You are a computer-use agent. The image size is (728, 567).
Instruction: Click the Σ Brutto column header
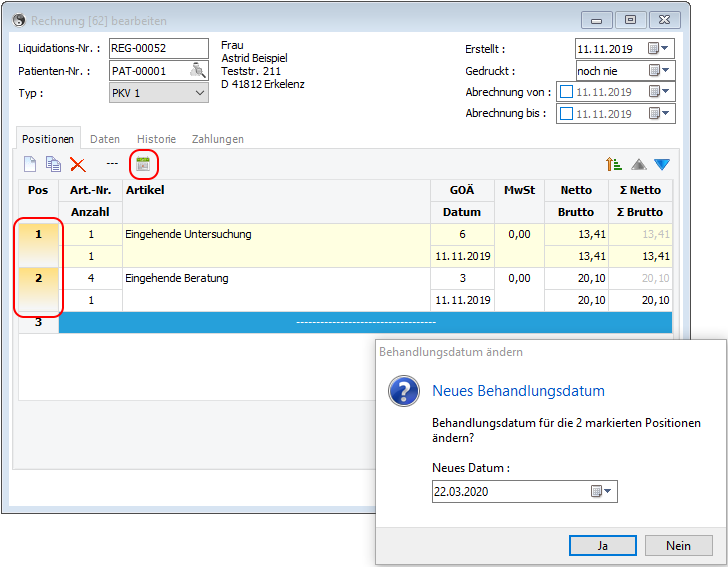(x=640, y=212)
